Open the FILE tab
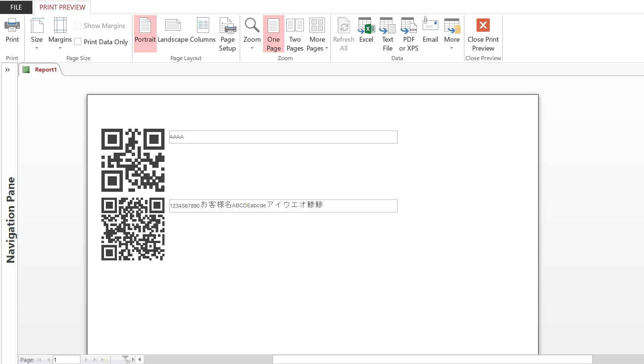Image resolution: width=644 pixels, height=364 pixels. click(16, 7)
